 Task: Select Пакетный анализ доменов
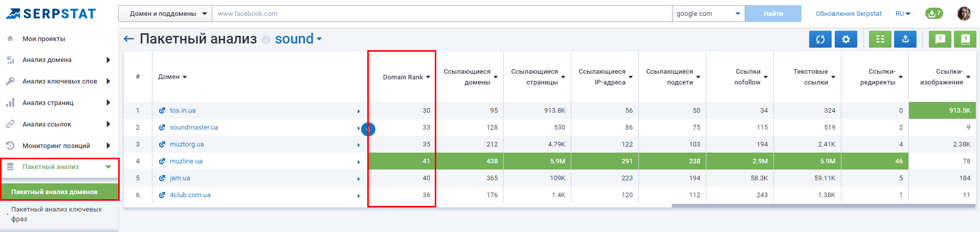click(x=60, y=192)
